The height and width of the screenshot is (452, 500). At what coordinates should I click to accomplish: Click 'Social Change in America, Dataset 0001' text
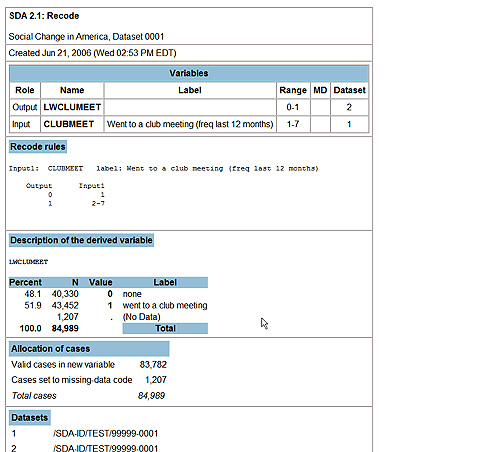pyautogui.click(x=86, y=37)
